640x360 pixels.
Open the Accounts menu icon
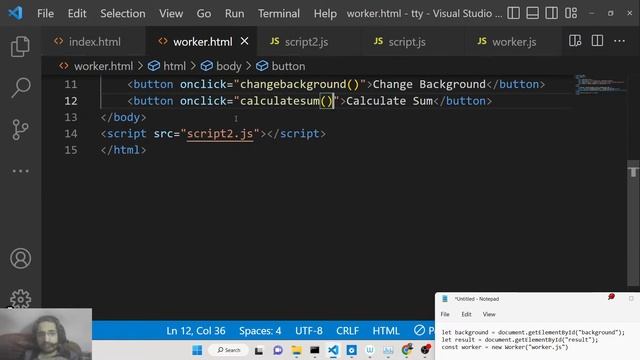[x=20, y=258]
